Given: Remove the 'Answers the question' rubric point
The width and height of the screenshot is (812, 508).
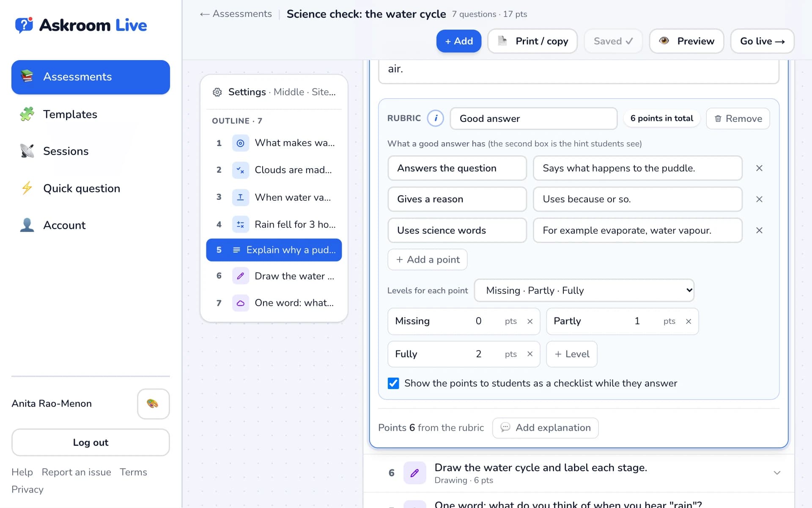Looking at the screenshot, I should tap(759, 168).
